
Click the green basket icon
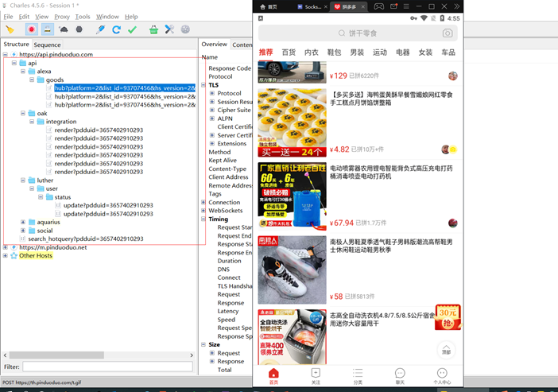tap(153, 29)
